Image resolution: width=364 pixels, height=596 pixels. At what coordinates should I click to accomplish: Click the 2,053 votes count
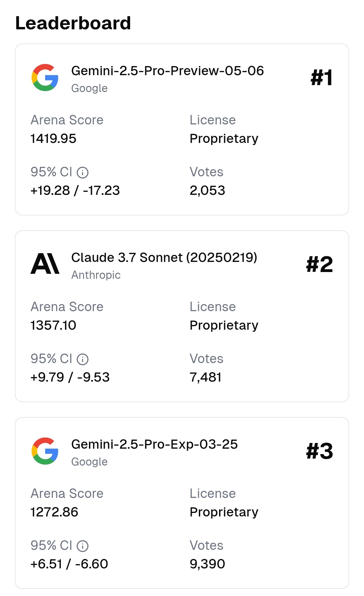pyautogui.click(x=207, y=190)
